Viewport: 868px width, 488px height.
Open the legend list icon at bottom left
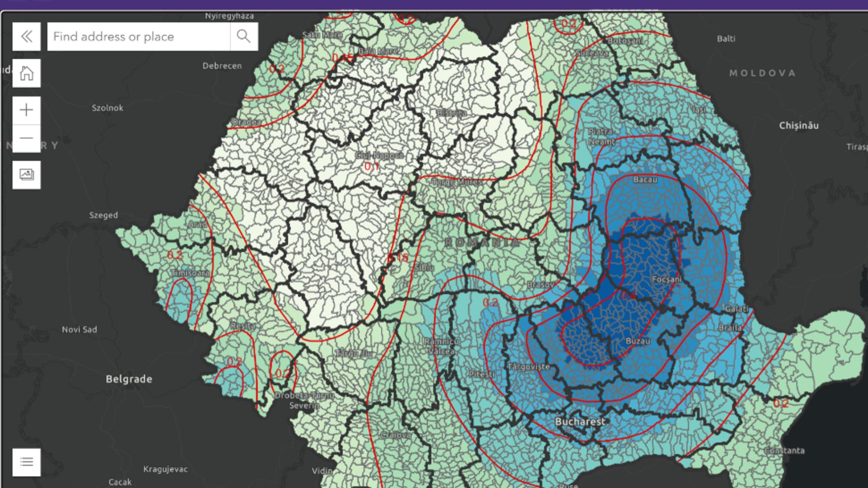tap(26, 462)
